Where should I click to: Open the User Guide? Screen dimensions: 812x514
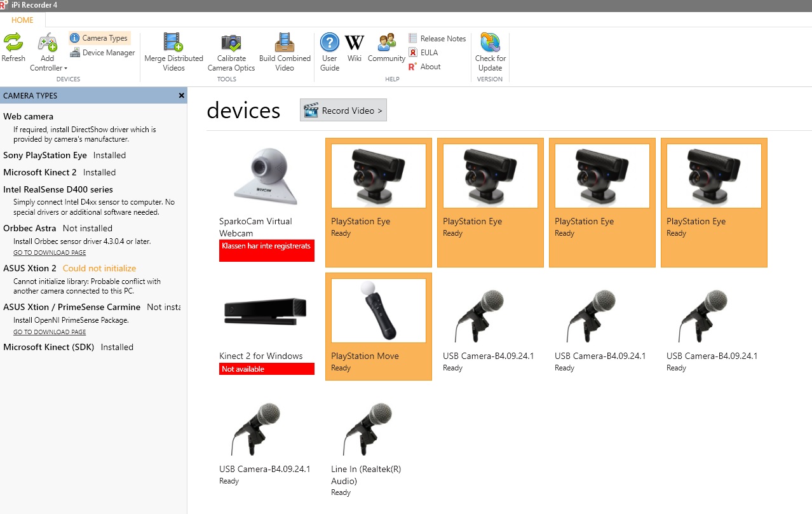point(330,52)
